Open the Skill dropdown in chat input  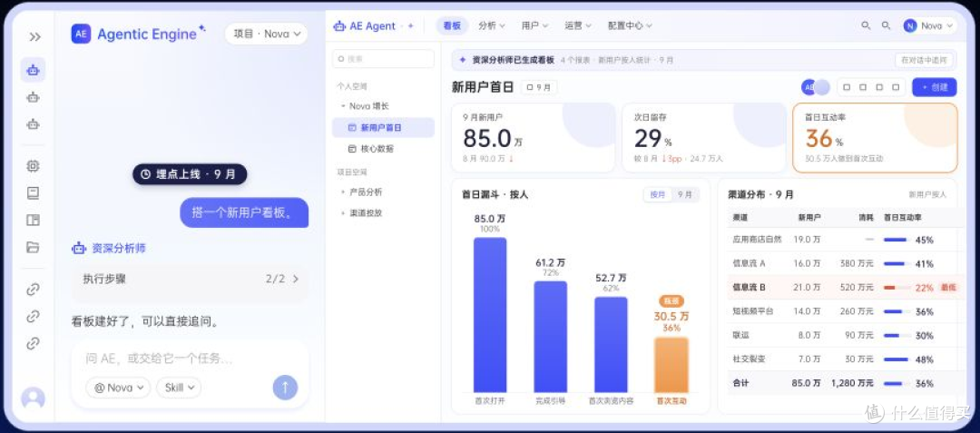tap(179, 388)
